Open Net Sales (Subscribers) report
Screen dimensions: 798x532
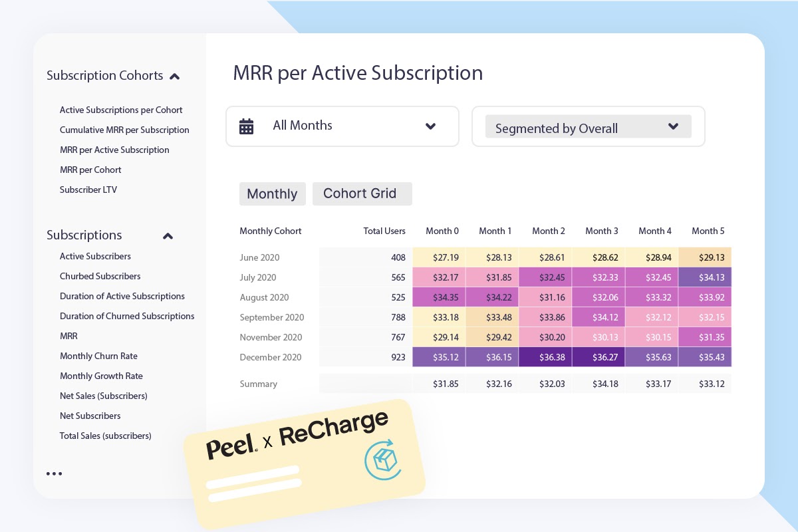(x=104, y=396)
